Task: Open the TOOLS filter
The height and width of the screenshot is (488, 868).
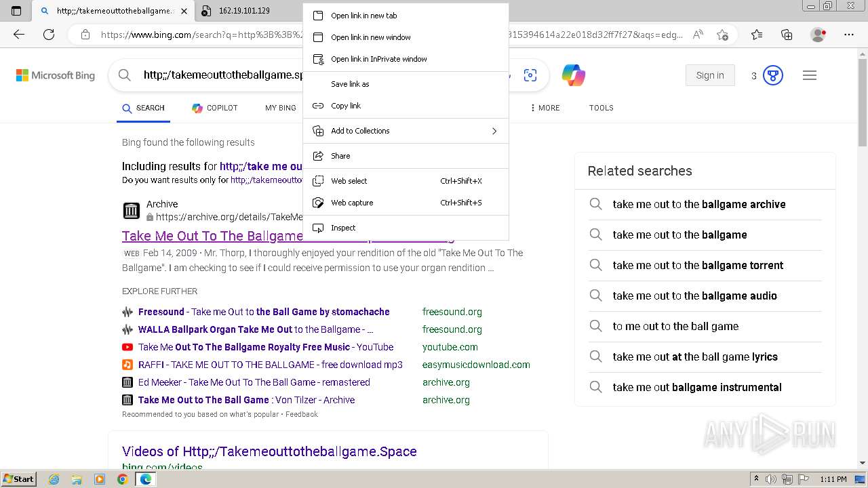Action: [x=601, y=108]
